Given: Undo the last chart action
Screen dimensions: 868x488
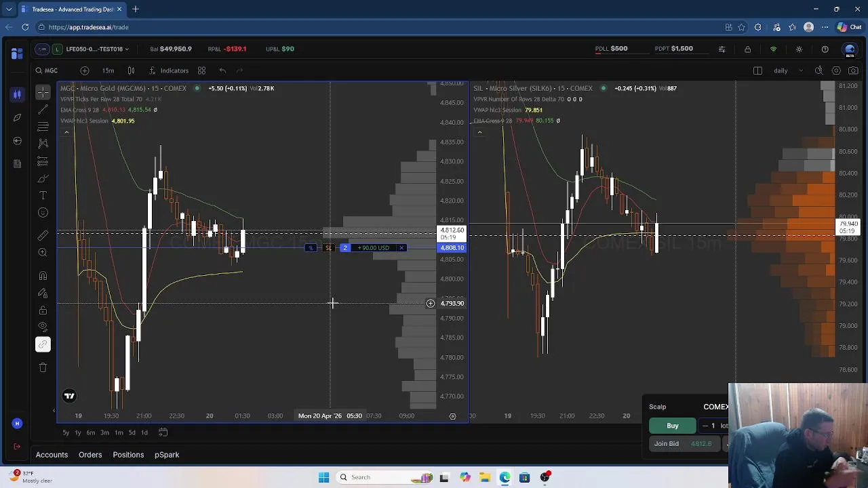Looking at the screenshot, I should [222, 70].
